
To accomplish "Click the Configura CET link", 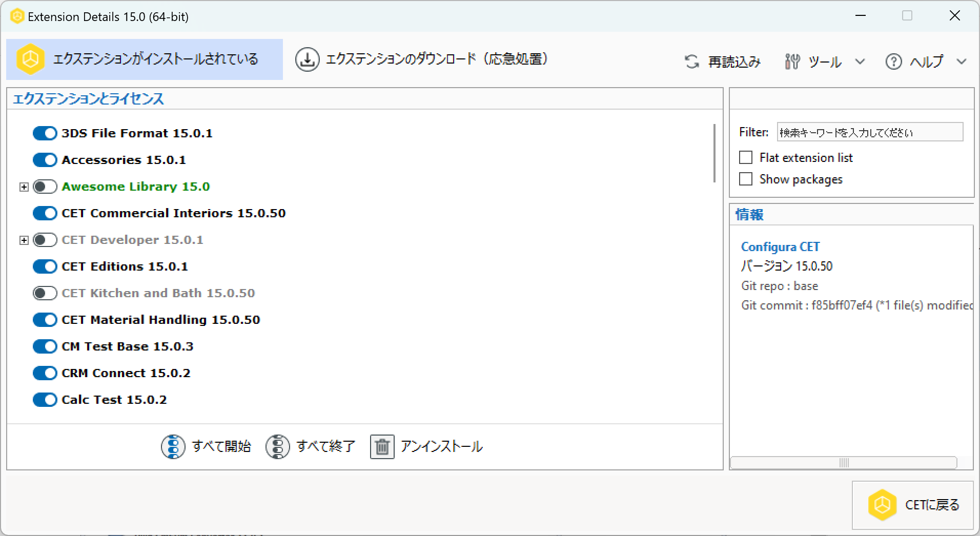I will pyautogui.click(x=780, y=247).
